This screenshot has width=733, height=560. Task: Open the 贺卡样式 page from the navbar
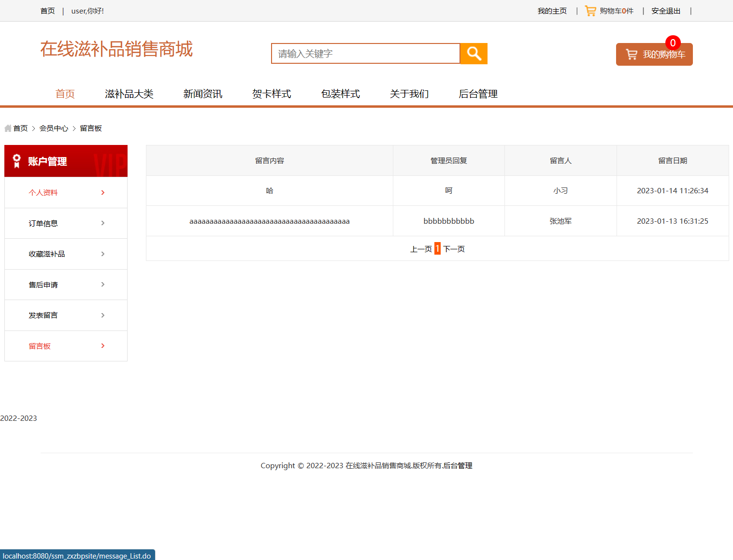point(271,94)
